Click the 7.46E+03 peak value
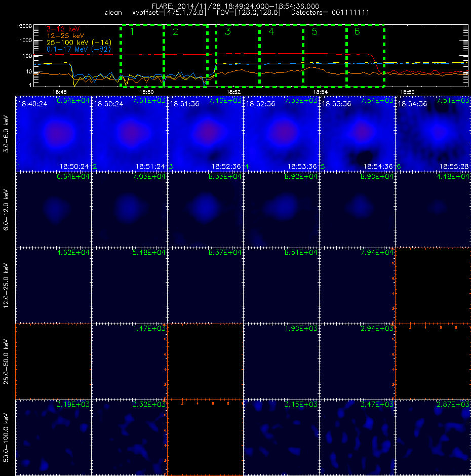 click(225, 100)
